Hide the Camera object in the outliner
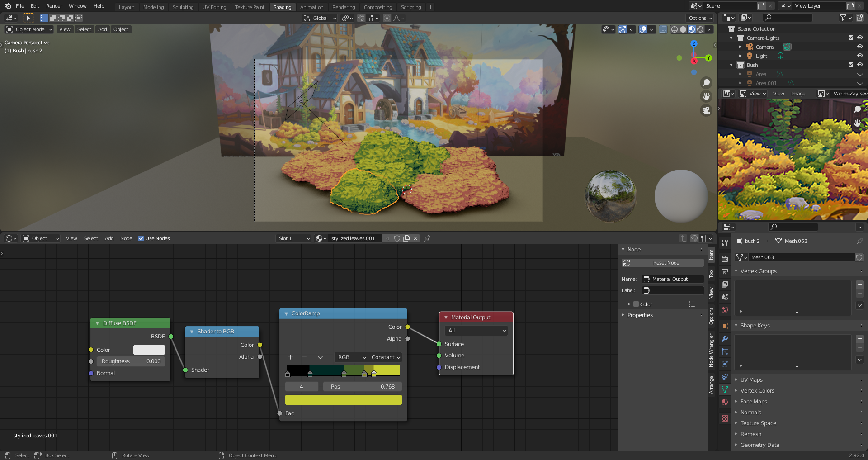Image resolution: width=868 pixels, height=460 pixels. click(x=860, y=47)
